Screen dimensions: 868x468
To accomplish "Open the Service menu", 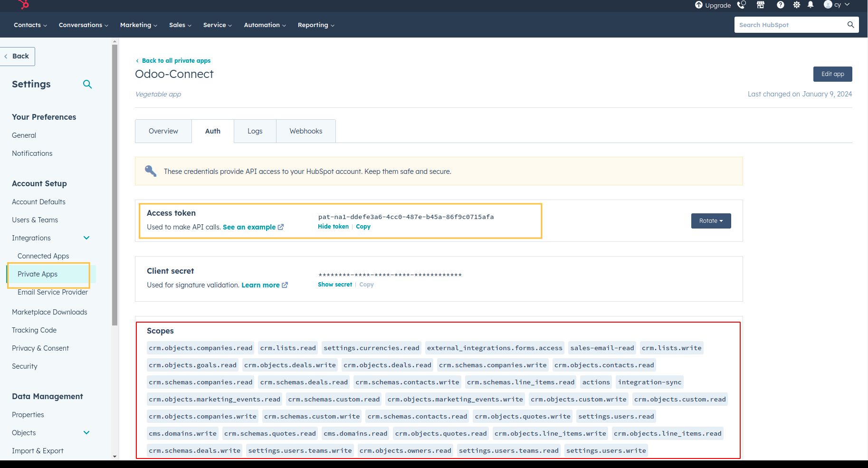I will 217,25.
